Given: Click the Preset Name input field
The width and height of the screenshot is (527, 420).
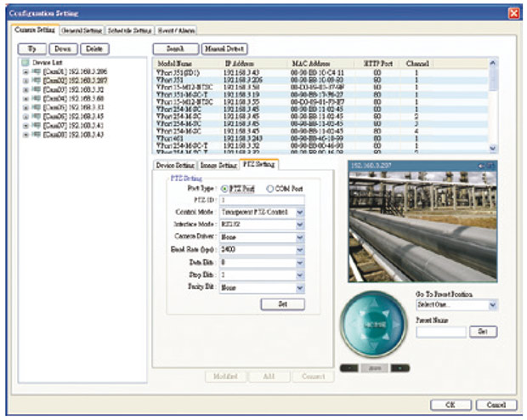Looking at the screenshot, I should coord(441,332).
